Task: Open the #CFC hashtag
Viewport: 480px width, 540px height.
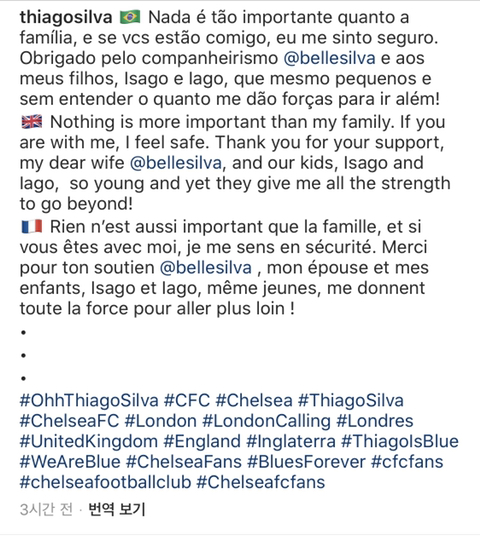Action: pos(187,401)
